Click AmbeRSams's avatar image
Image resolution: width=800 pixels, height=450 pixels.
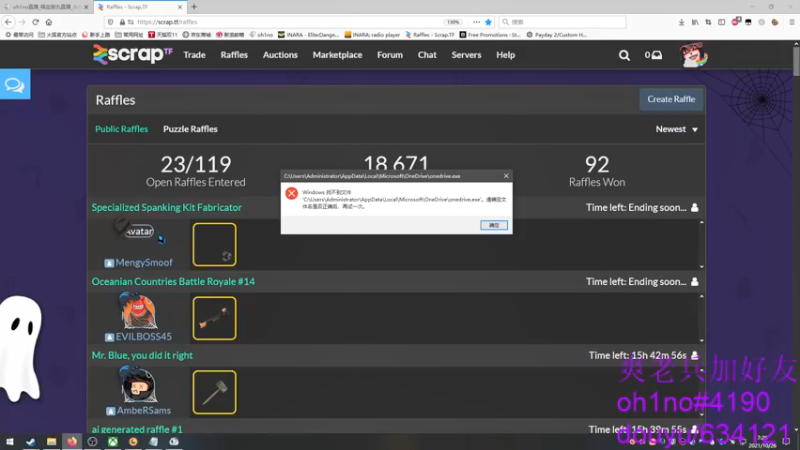[x=138, y=384]
